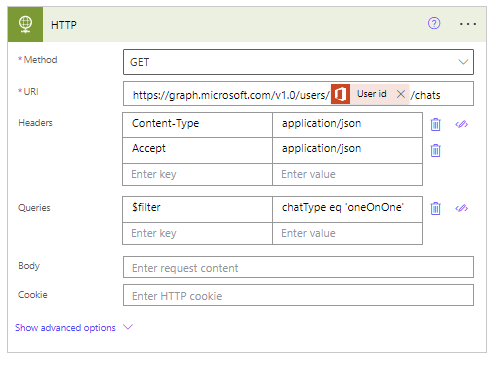Screen dimensions: 493x366
Task: Delete the $filter query row
Action: pyautogui.click(x=435, y=208)
